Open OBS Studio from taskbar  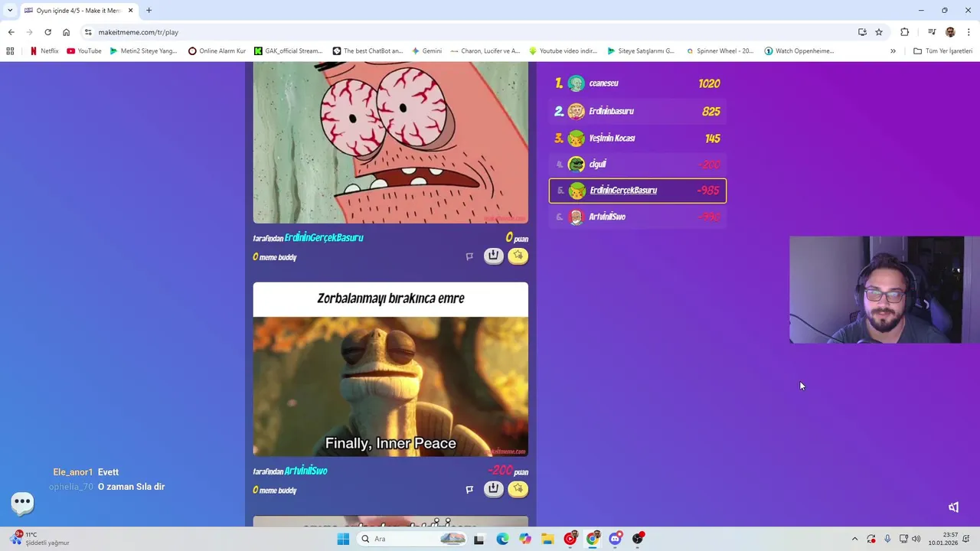coord(638,539)
